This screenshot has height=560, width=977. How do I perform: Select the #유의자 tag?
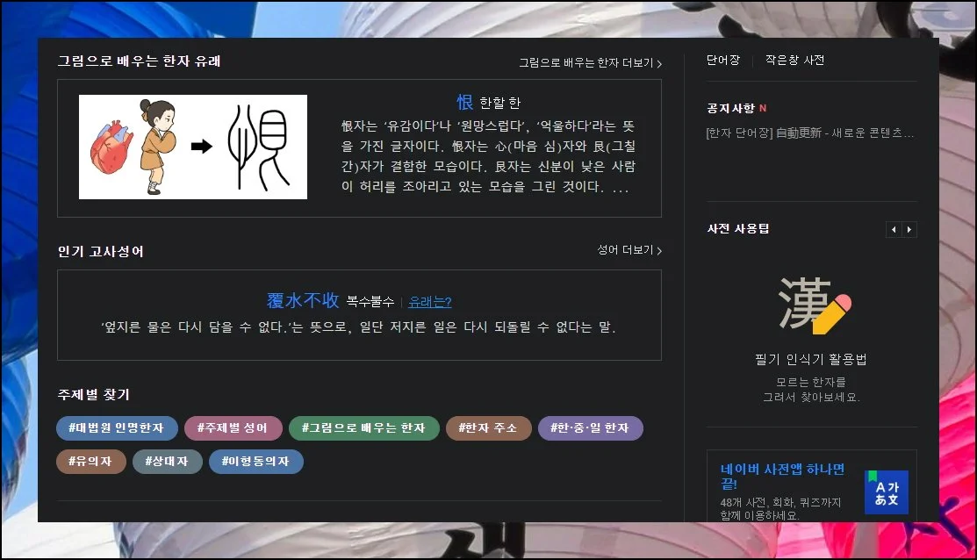point(91,461)
